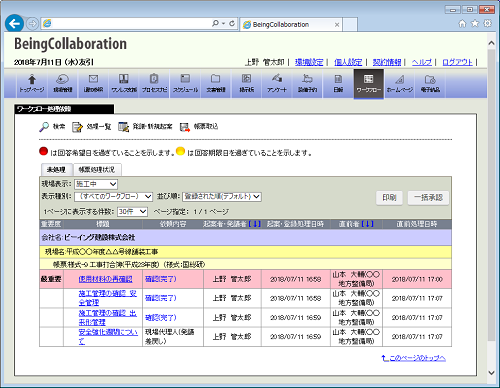Sort by 直前者 arrow toggle

pyautogui.click(x=367, y=224)
